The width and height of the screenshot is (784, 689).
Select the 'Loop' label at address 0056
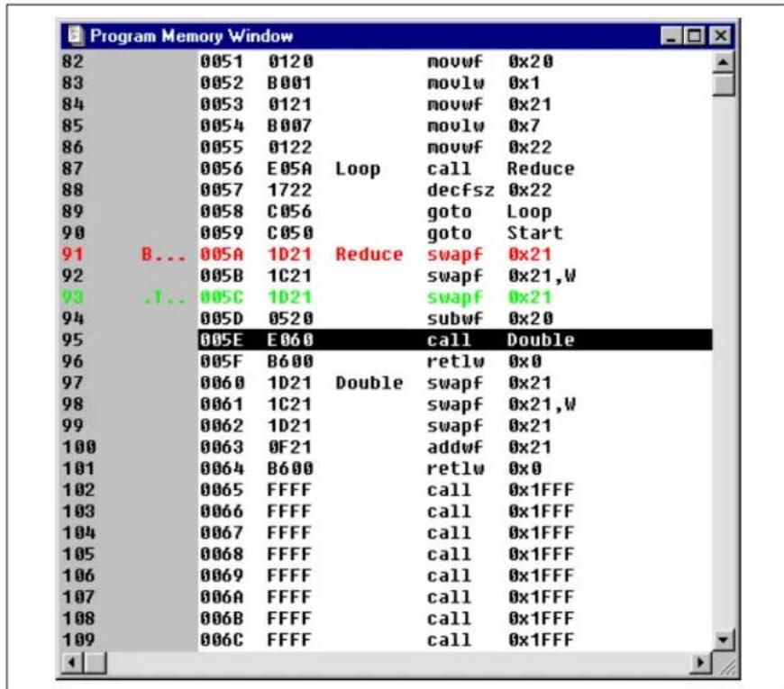click(x=358, y=169)
